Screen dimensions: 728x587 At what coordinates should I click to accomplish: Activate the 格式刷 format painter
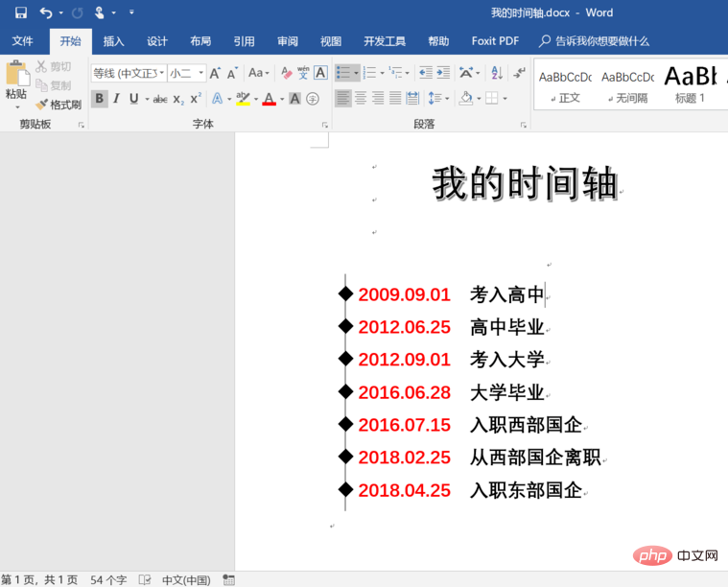(59, 105)
